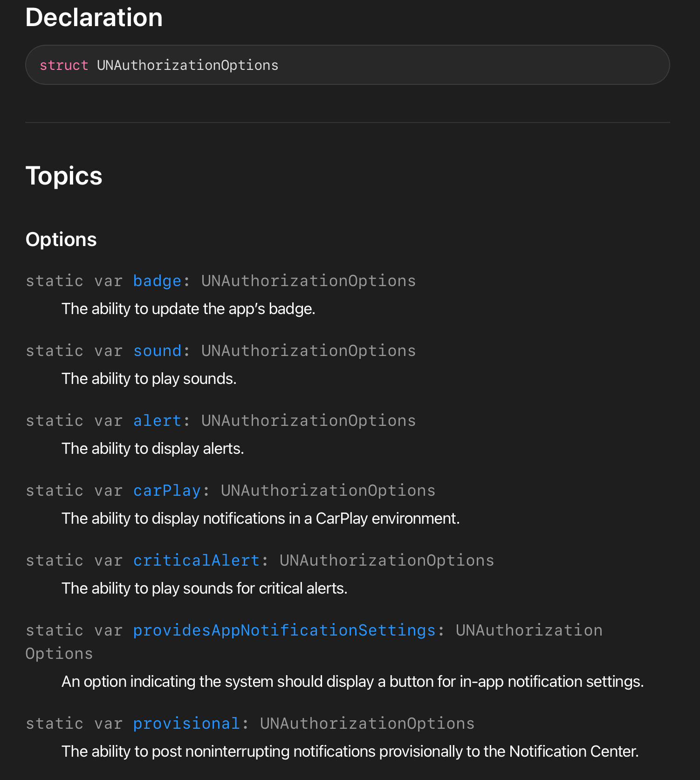Viewport: 700px width, 780px height.
Task: Click the Topics heading
Action: coord(64,176)
